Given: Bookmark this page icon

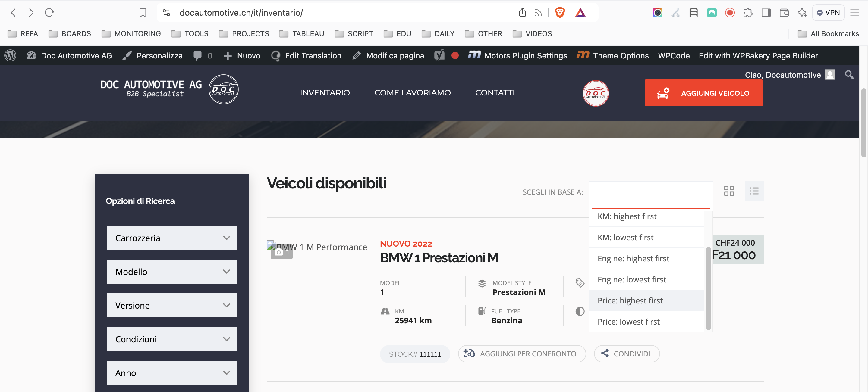Looking at the screenshot, I should coord(143,13).
